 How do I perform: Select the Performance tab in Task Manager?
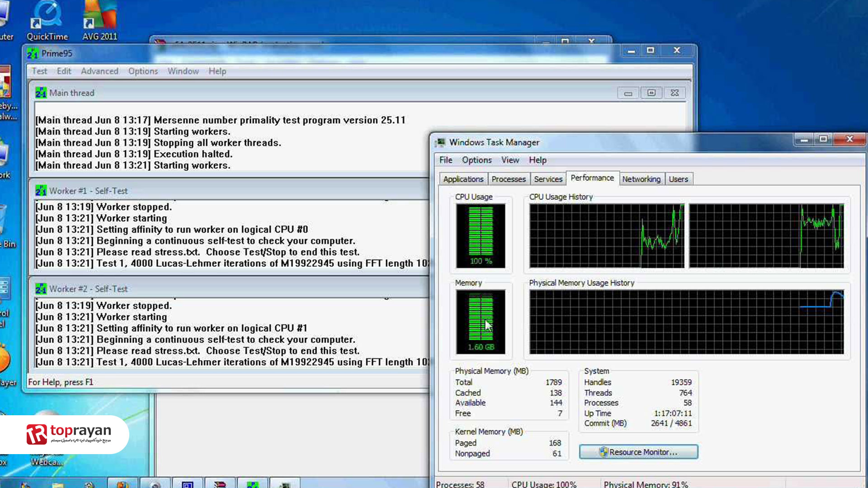[591, 178]
